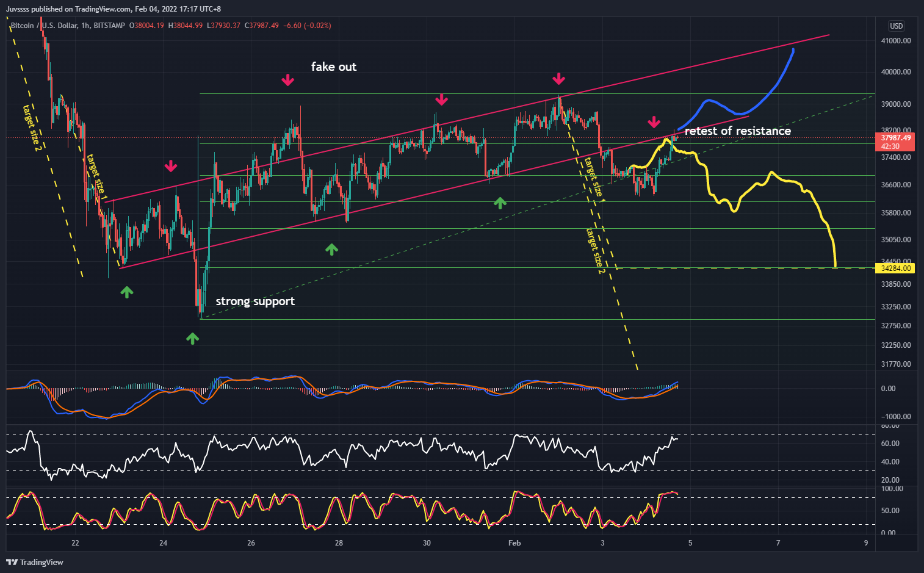Image resolution: width=924 pixels, height=573 pixels.
Task: Click the yellow 34284.00 price label
Action: 896,268
